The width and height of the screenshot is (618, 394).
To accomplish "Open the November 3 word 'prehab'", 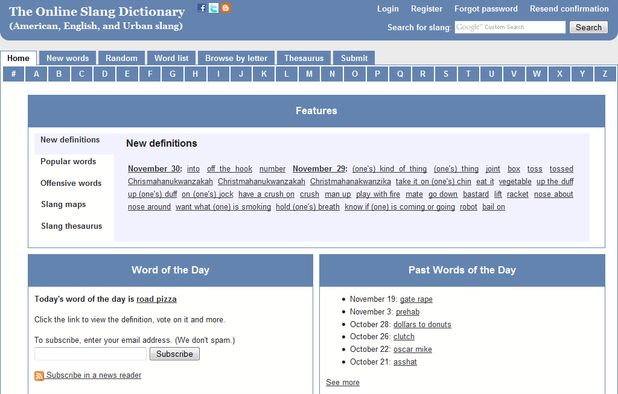I will point(408,312).
